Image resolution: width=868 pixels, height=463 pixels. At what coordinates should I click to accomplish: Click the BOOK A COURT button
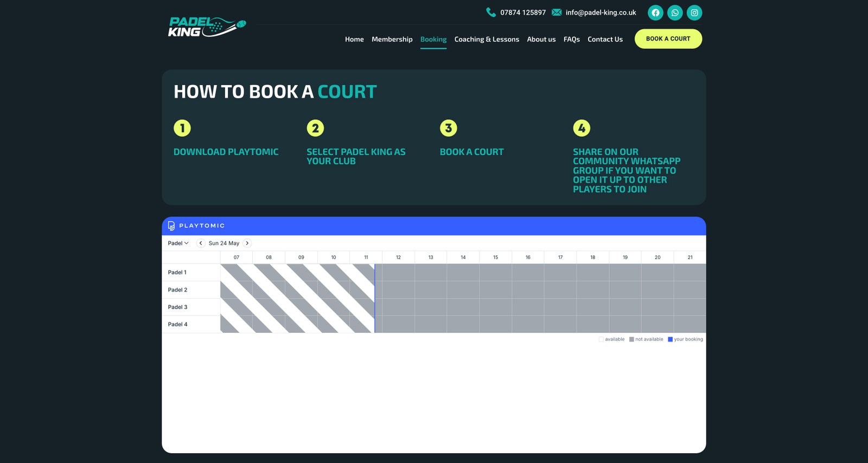click(668, 38)
